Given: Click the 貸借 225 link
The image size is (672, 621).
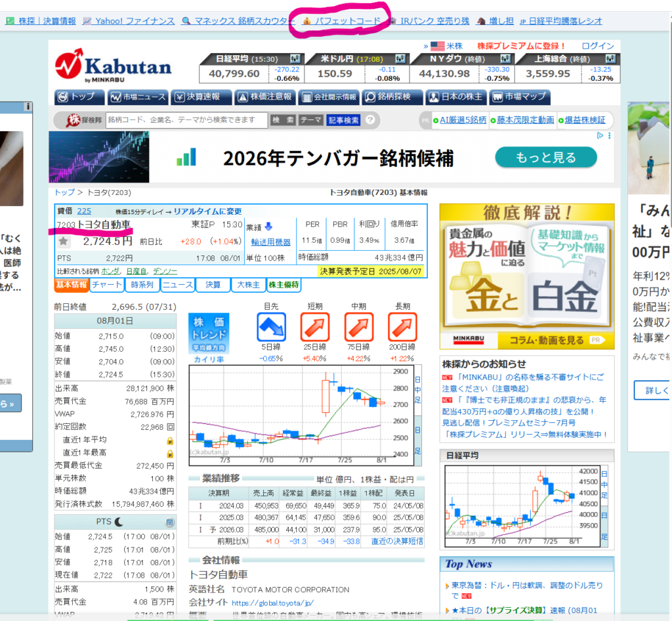Looking at the screenshot, I should [84, 211].
